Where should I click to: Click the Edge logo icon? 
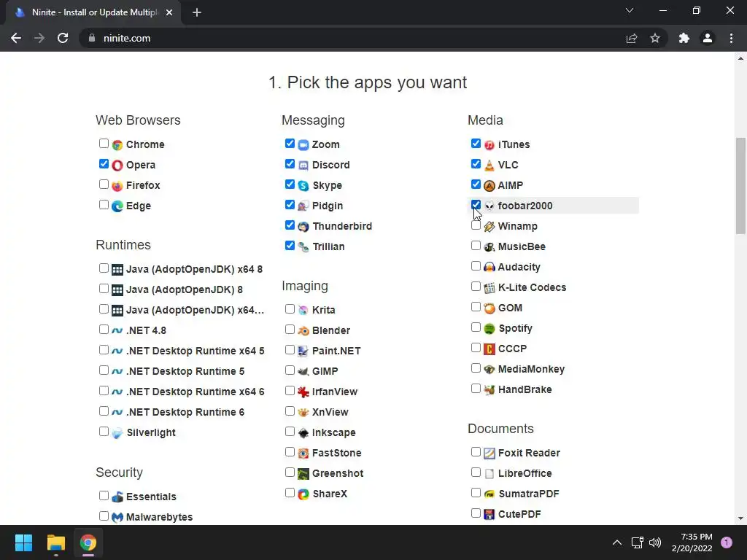117,206
